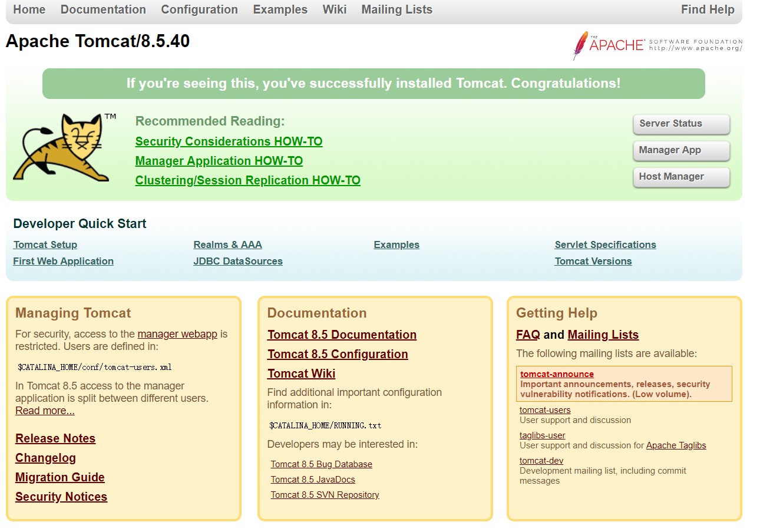Click the Apache Software Foundation logo
760x532 pixels.
(x=657, y=45)
